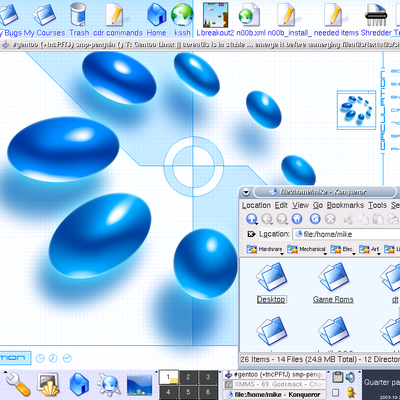The height and width of the screenshot is (400, 400).
Task: Open the Trash desktop icon
Action: (x=79, y=19)
